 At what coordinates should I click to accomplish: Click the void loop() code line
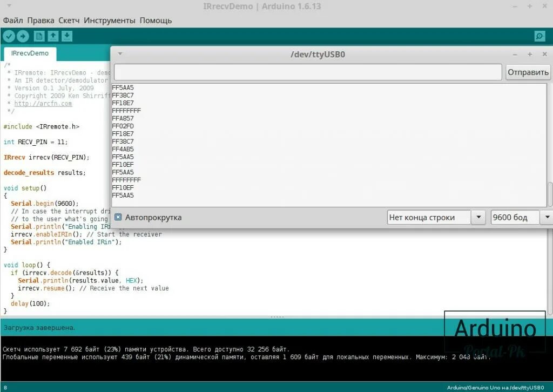(27, 265)
